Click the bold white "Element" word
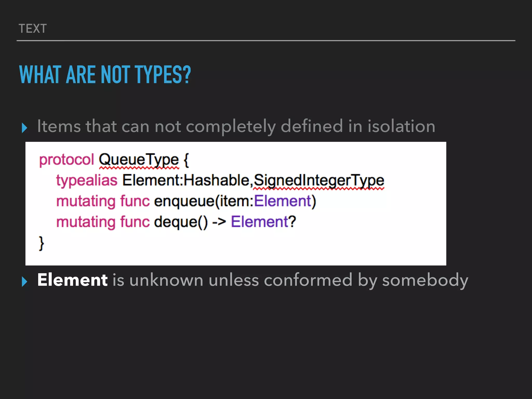Viewport: 532px width, 399px height. [x=72, y=280]
